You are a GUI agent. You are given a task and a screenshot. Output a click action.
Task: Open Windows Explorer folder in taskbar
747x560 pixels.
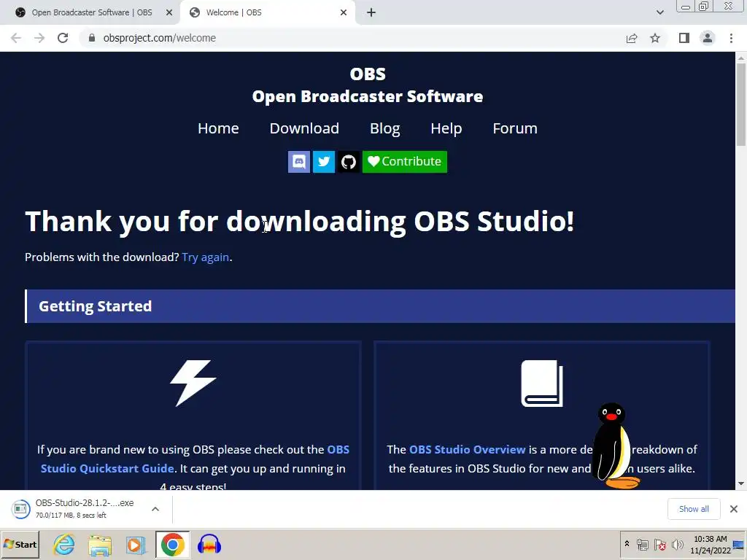tap(100, 545)
